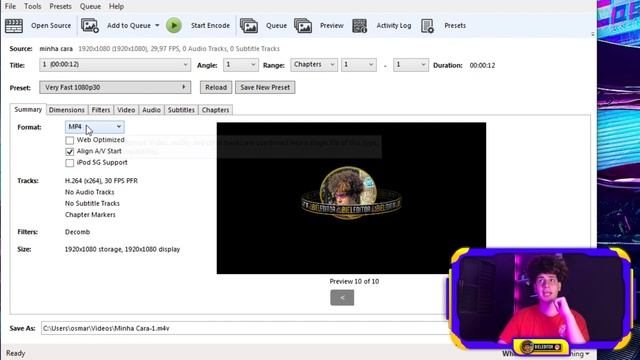The image size is (640, 360).
Task: Click the Chapter Markers text
Action: 90,215
